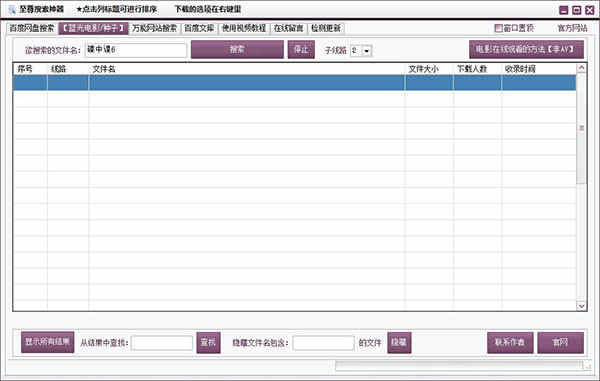The width and height of the screenshot is (600, 381).
Task: Click the magnifier app icon in title bar
Action: tap(12, 10)
